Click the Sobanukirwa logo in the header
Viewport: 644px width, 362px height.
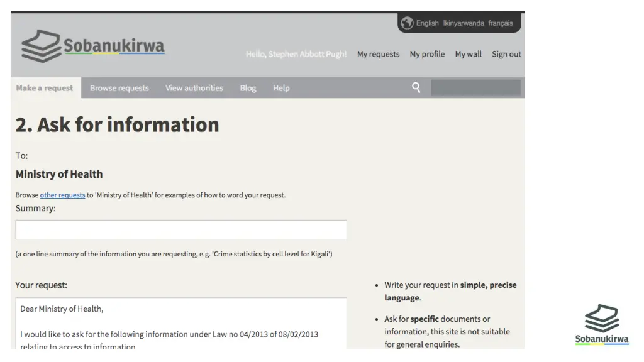tap(93, 46)
